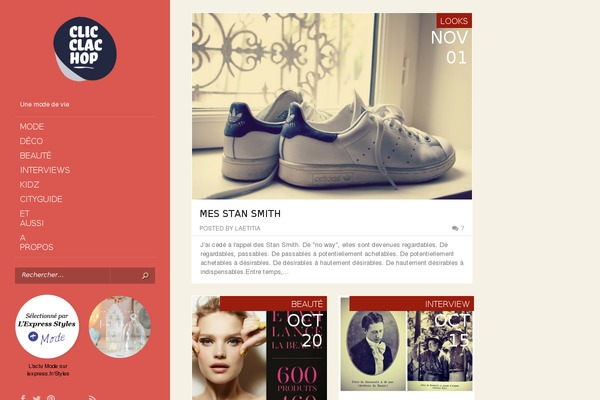Open the Facebook social icon

tap(23, 398)
